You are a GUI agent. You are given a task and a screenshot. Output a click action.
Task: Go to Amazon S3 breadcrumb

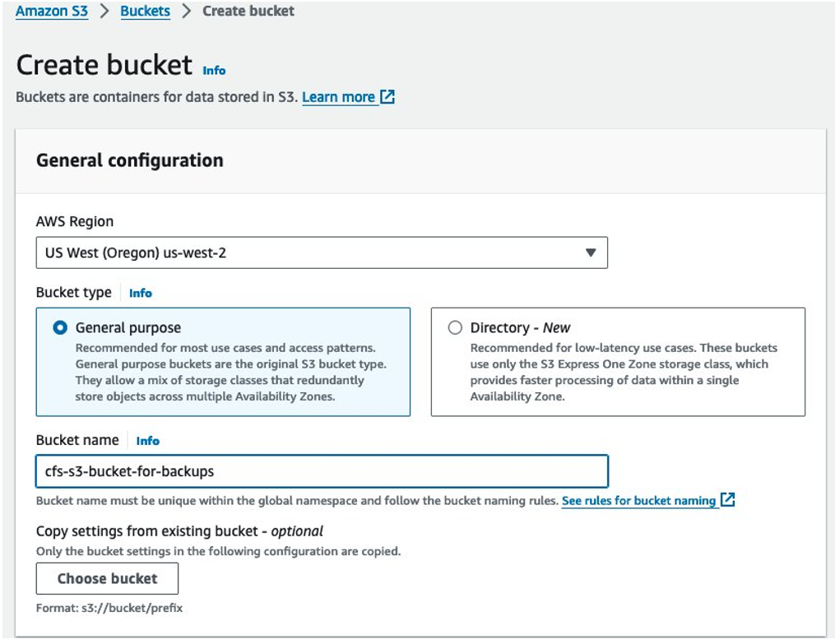coord(52,12)
